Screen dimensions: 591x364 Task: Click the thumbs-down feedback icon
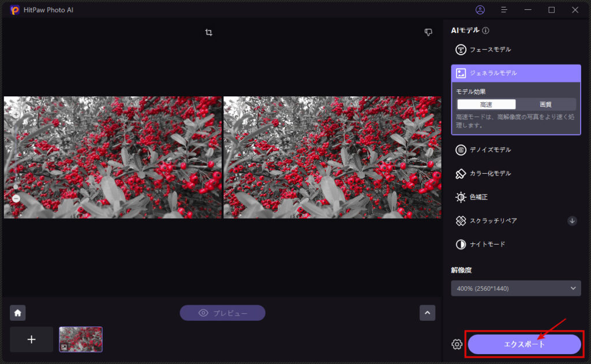click(428, 33)
